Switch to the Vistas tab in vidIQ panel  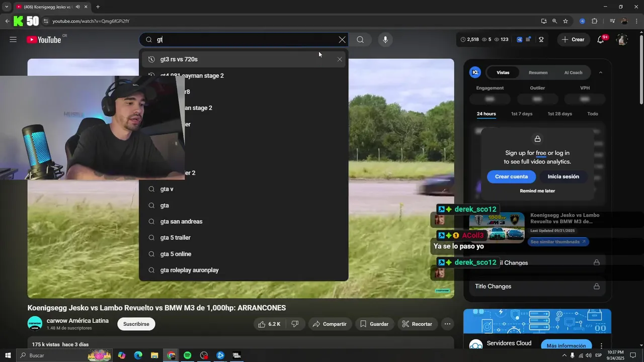click(x=503, y=72)
